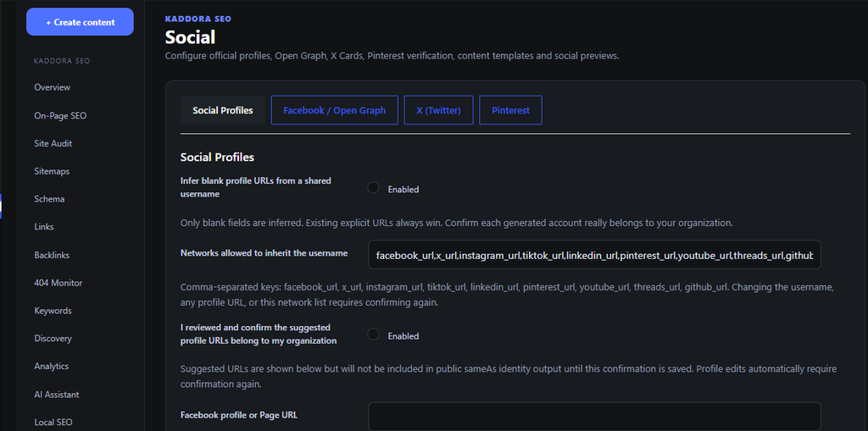Select the Social Profiles tab
Screen dimensions: 868x431
click(223, 110)
